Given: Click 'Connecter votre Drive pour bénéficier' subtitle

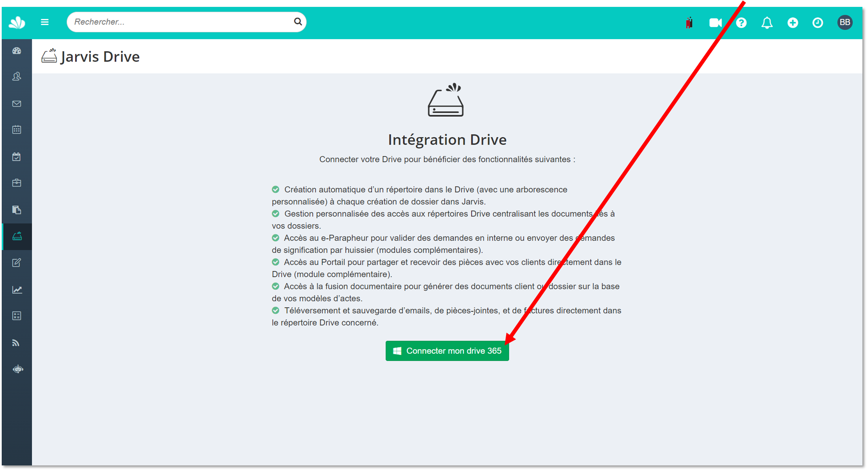Looking at the screenshot, I should pos(447,159).
